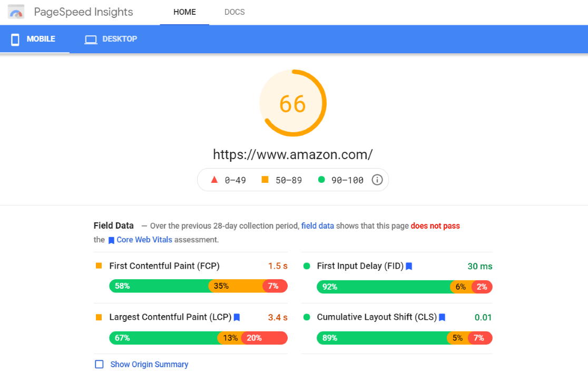Viewport: 588px width, 373px height.
Task: Expand the Cumulative Layout Shift metric details
Action: click(376, 318)
